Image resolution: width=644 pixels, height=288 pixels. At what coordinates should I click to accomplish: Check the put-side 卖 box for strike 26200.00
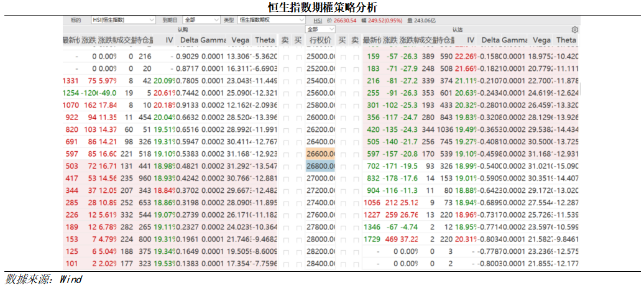click(356, 129)
